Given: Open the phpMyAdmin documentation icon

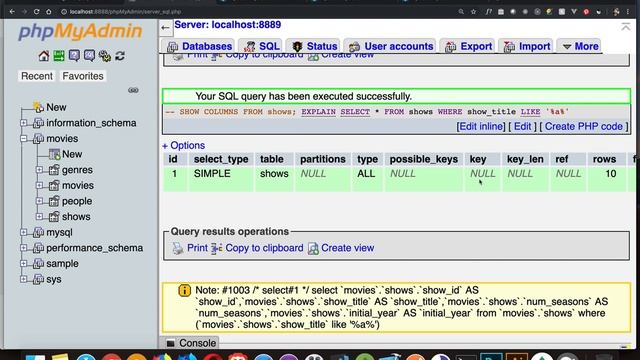Looking at the screenshot, I should click(74, 56).
